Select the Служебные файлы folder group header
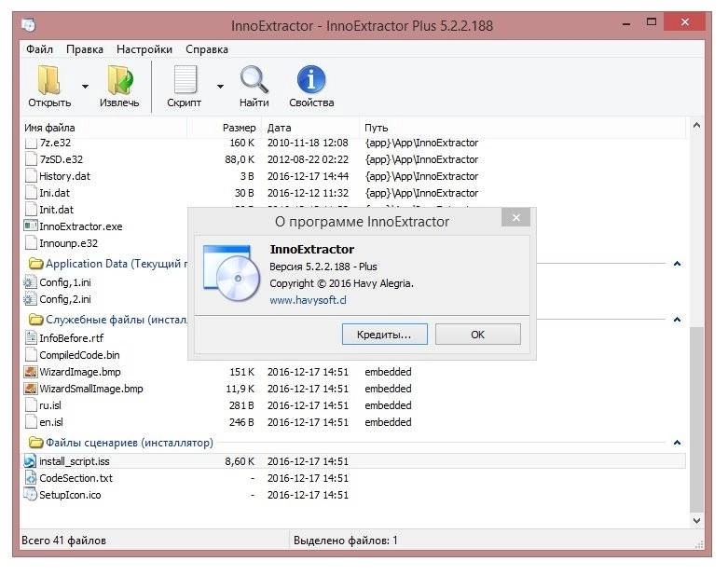728x575 pixels. pyautogui.click(x=108, y=320)
